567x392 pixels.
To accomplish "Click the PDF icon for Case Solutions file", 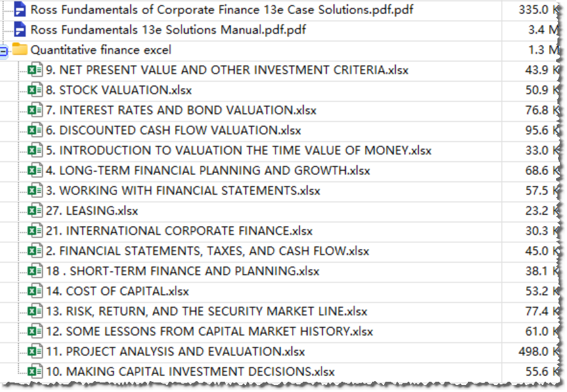I will (20, 10).
